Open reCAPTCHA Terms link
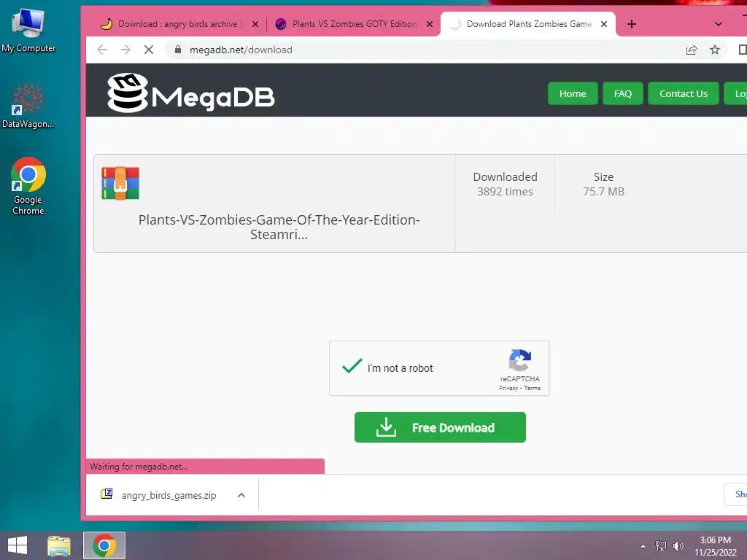 click(532, 388)
